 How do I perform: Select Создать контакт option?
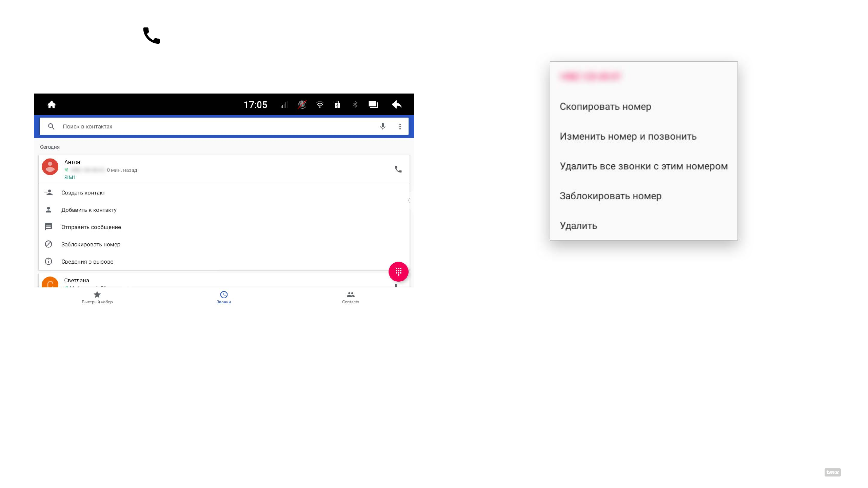tap(83, 193)
